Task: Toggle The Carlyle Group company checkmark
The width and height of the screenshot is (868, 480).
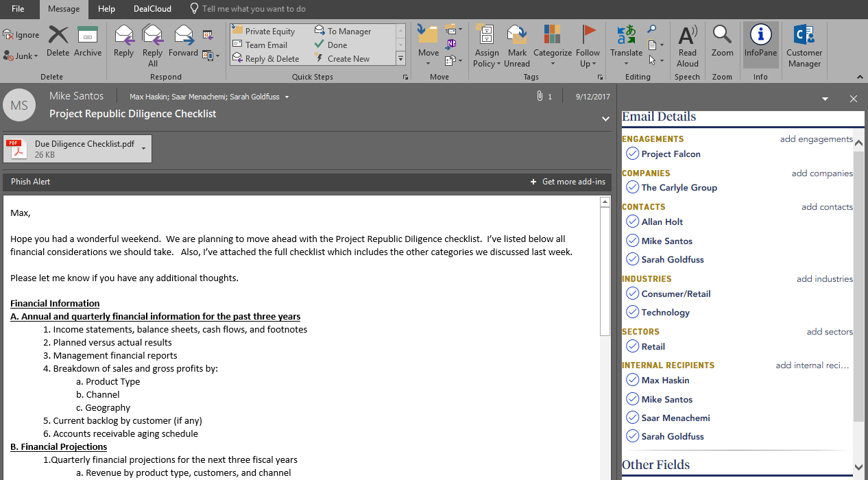Action: click(632, 187)
